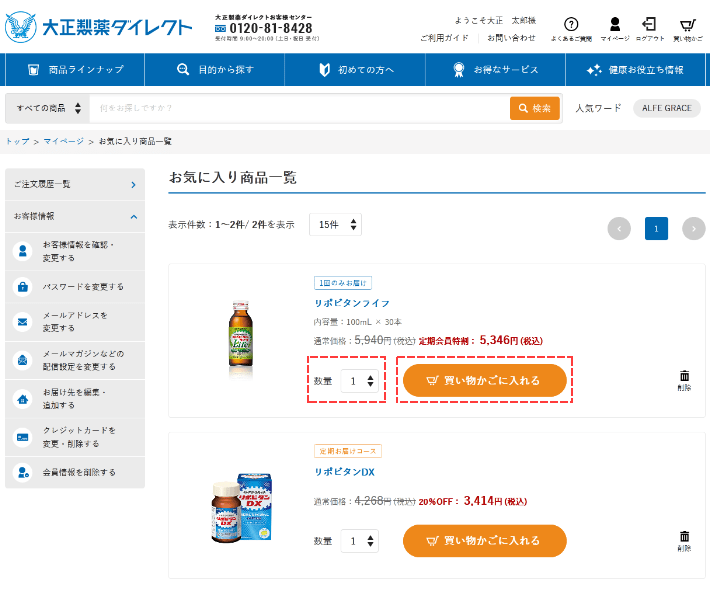Change quantity dropdown for リポビタンDX

pos(360,541)
